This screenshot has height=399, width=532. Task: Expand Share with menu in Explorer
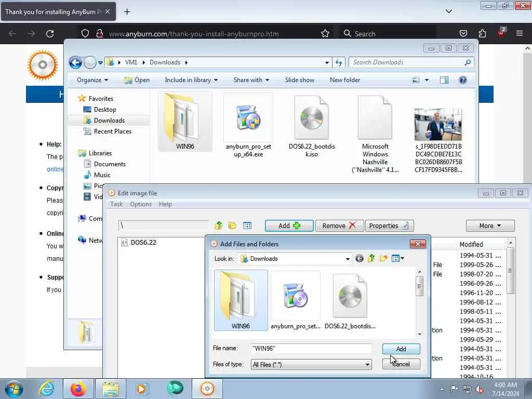(251, 80)
